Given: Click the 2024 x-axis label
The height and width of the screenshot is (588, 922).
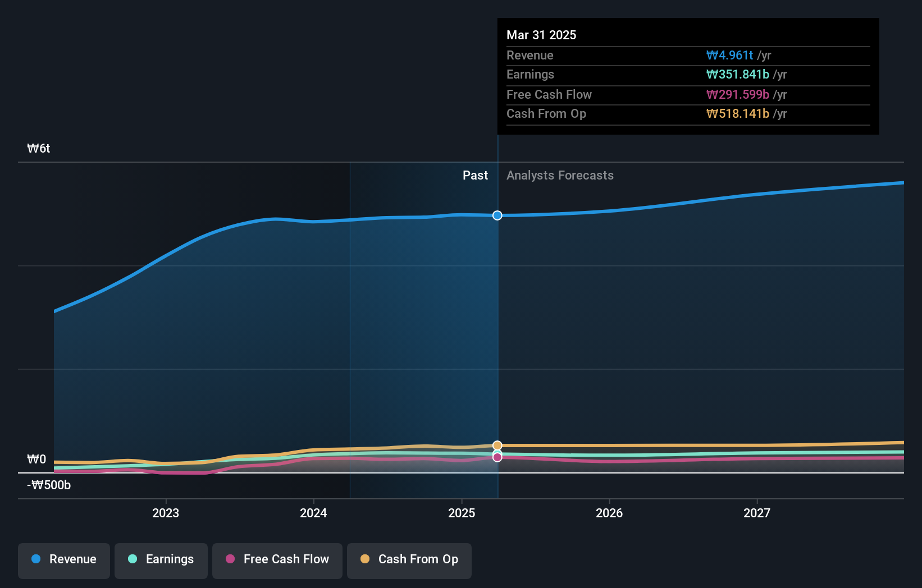Looking at the screenshot, I should click(313, 513).
